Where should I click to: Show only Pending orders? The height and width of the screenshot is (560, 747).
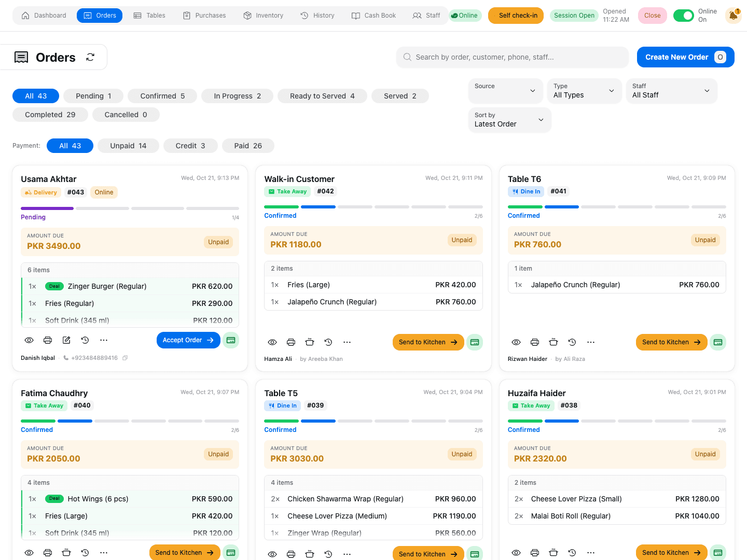pyautogui.click(x=93, y=96)
